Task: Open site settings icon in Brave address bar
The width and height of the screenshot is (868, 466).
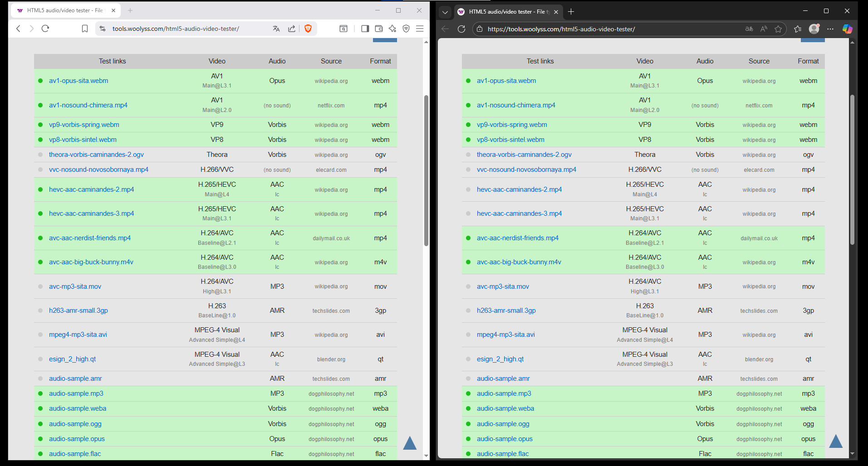Action: point(103,29)
